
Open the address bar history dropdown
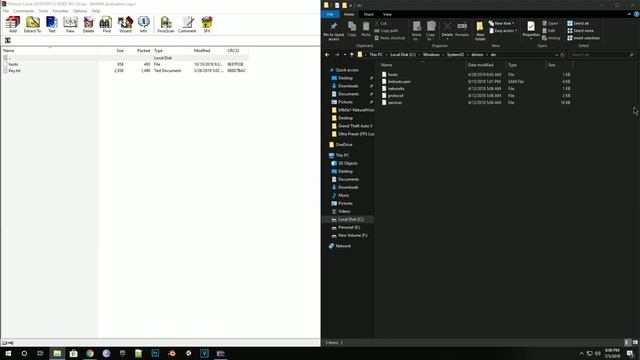[556, 55]
